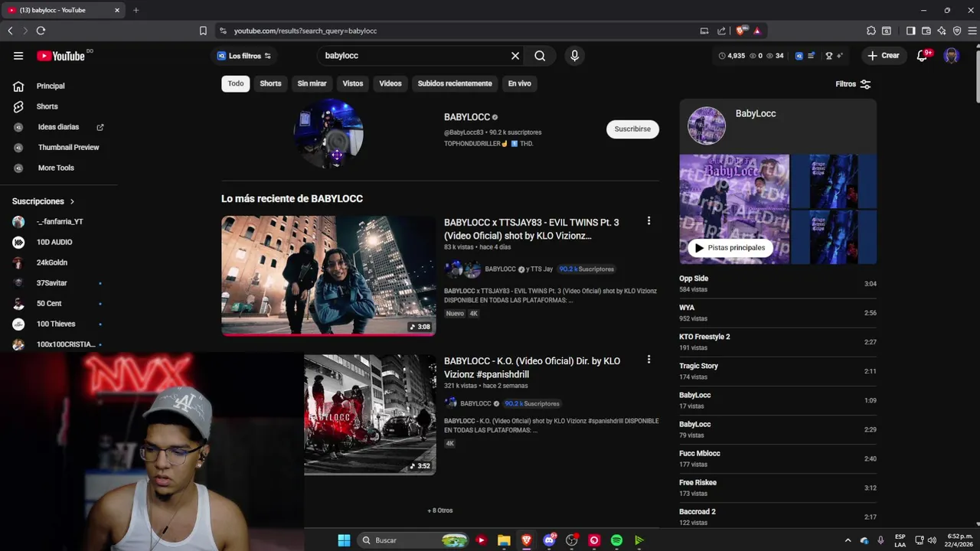Screen dimensions: 980x551
Task: Play the Free Riskee track
Action: click(x=778, y=487)
